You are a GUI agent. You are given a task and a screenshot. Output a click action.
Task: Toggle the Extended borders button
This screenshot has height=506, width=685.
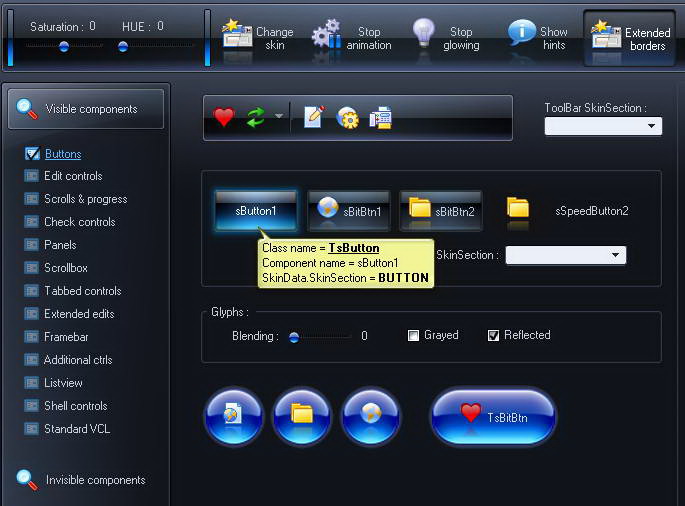(x=630, y=38)
